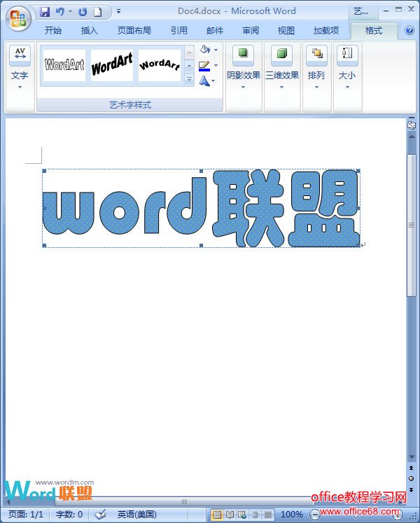
Task: Click the 艺… WordArt Tools contextual tab
Action: [363, 12]
